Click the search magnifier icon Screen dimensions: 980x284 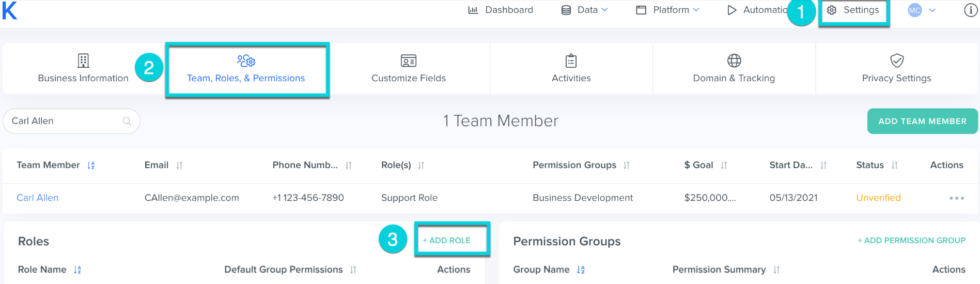(x=127, y=121)
